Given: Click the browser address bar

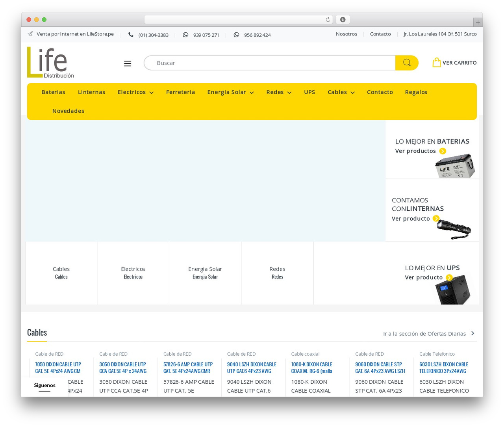Looking at the screenshot, I should pos(239,20).
